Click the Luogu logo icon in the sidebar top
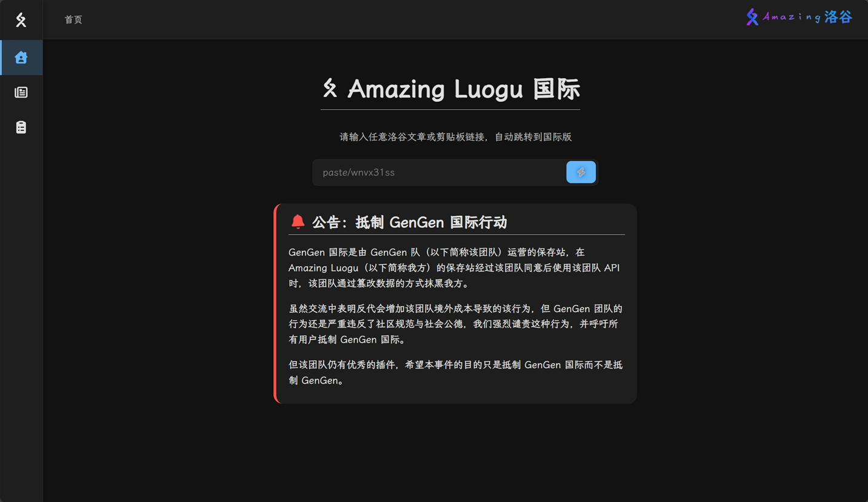This screenshot has height=502, width=868. coord(21,20)
